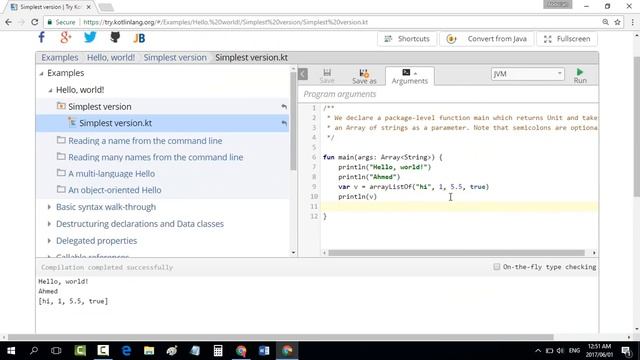Image resolution: width=640 pixels, height=360 pixels.
Task: Click the Save as toolbar icon
Action: pos(364,76)
